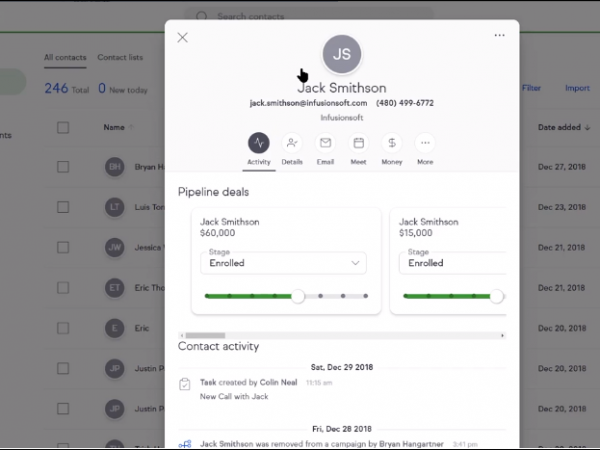
Task: Select the checkbox beside Eric's row
Action: pos(63,328)
